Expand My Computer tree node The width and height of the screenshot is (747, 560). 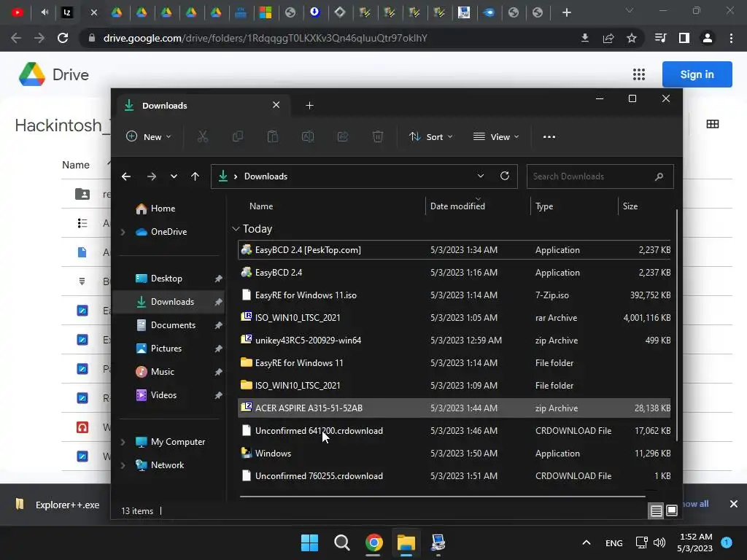coord(123,442)
